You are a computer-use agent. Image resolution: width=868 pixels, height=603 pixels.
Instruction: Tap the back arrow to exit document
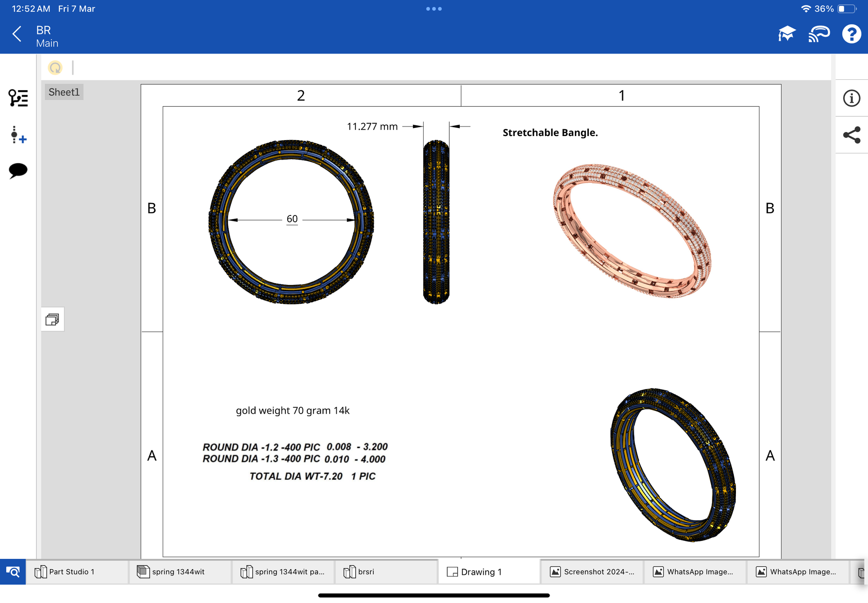[17, 34]
